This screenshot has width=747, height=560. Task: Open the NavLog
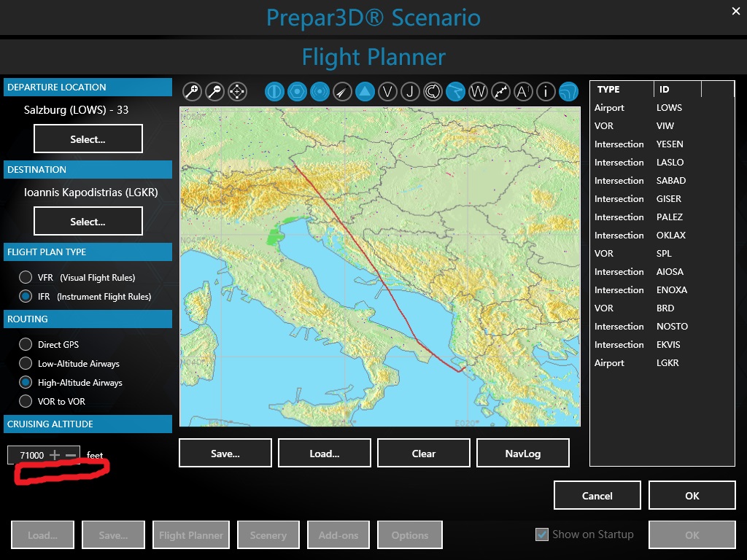pyautogui.click(x=522, y=453)
